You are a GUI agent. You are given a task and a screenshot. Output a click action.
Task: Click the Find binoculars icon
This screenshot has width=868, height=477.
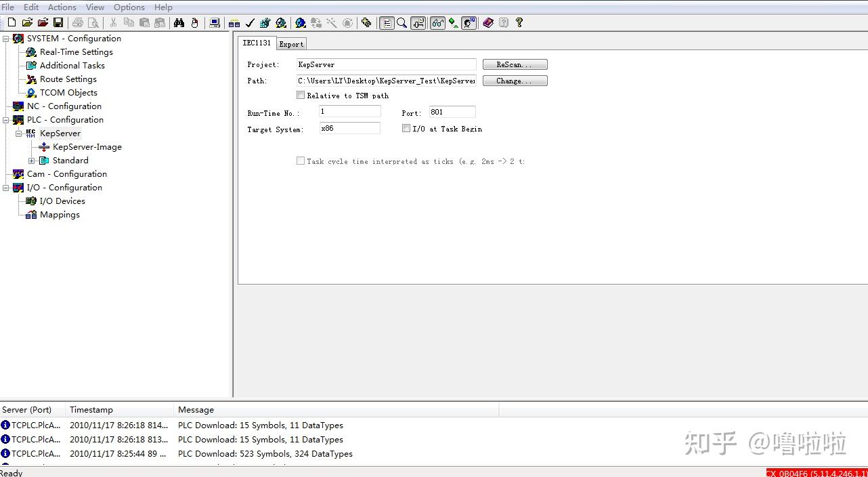coord(179,22)
